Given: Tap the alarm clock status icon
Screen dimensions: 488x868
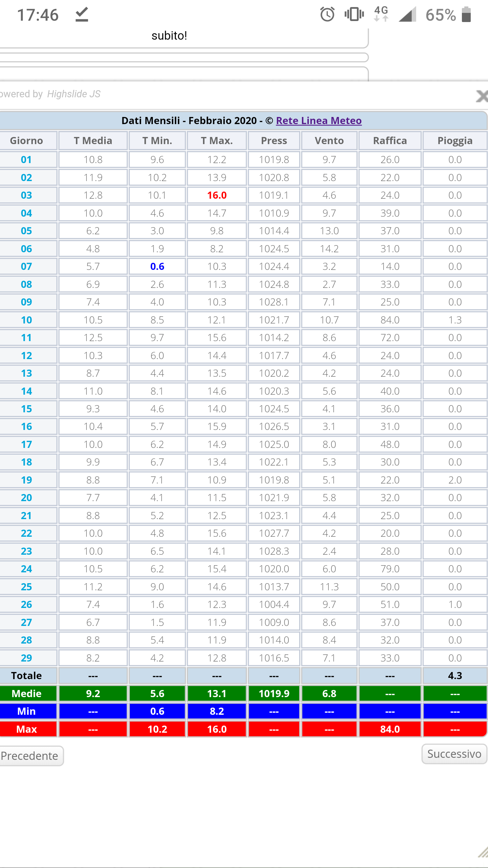Looking at the screenshot, I should (x=327, y=15).
